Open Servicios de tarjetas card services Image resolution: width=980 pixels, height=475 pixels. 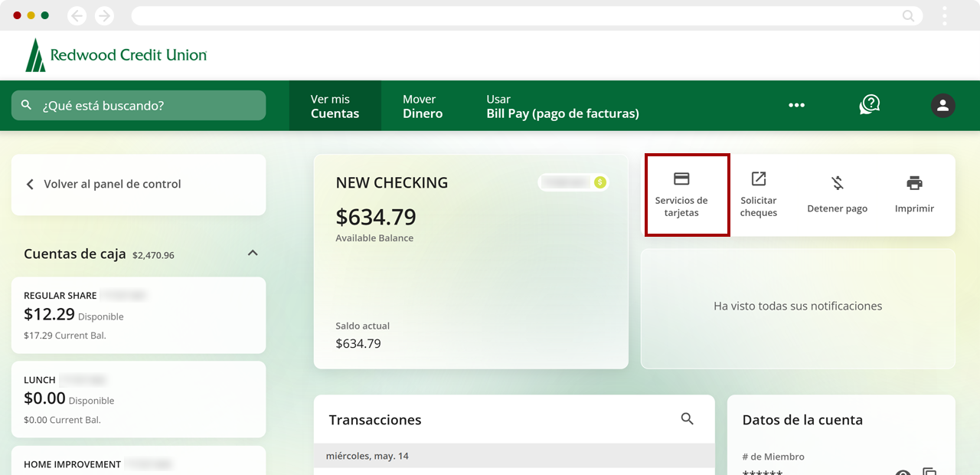(681, 195)
